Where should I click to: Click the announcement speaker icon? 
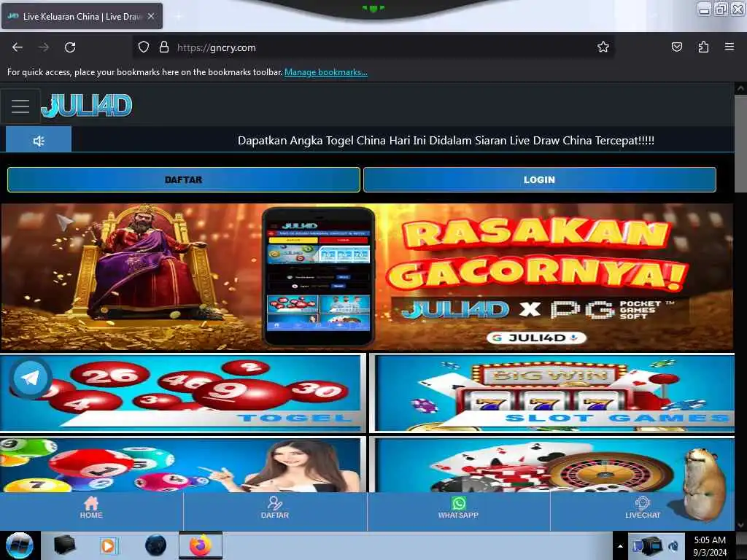[39, 141]
